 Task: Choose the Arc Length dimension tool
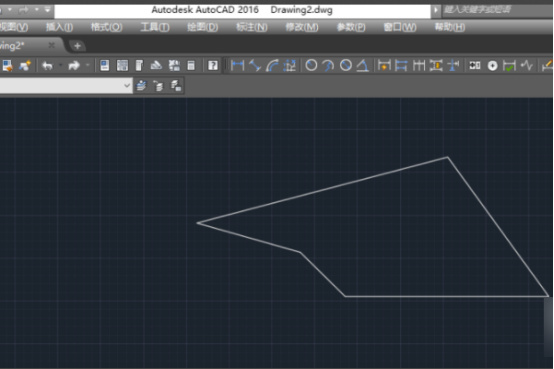coord(272,65)
